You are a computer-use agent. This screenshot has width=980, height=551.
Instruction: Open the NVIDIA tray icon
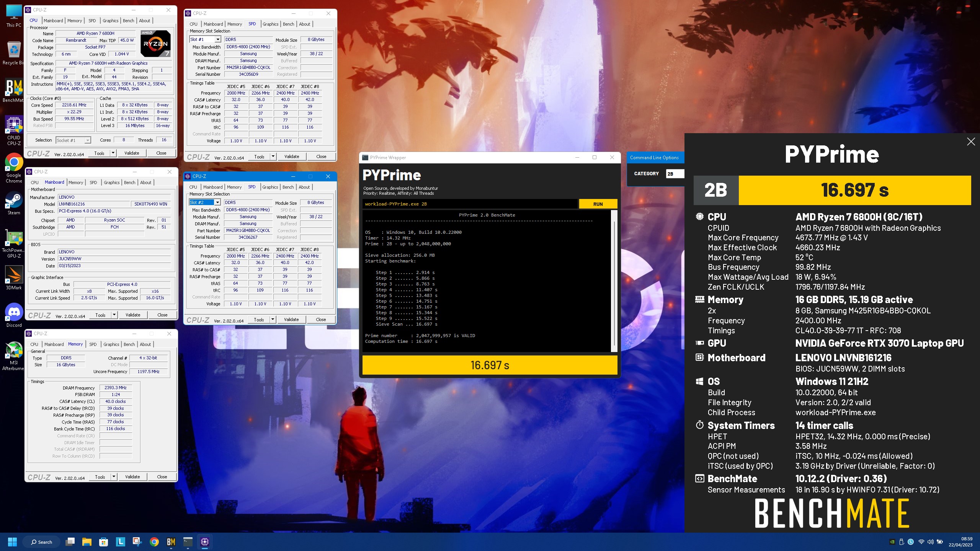892,542
